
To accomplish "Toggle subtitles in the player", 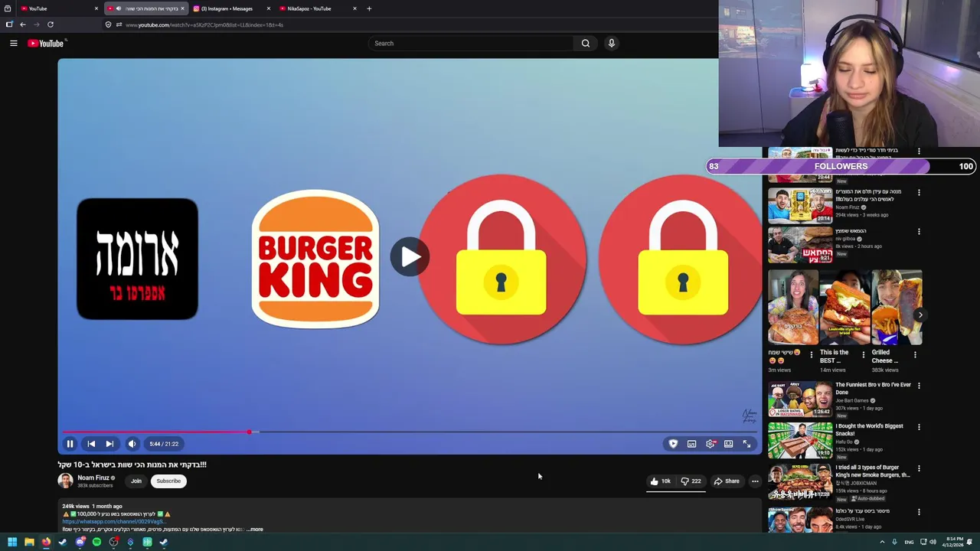I will pyautogui.click(x=691, y=444).
